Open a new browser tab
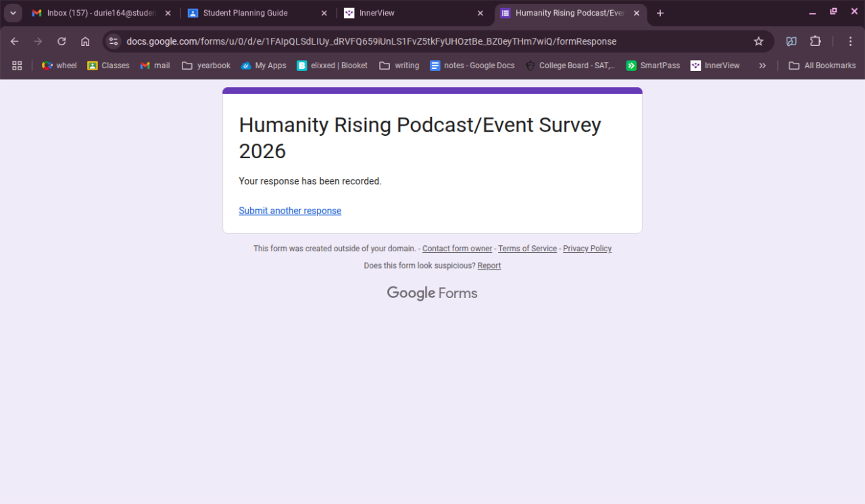The height and width of the screenshot is (504, 865). coord(660,13)
